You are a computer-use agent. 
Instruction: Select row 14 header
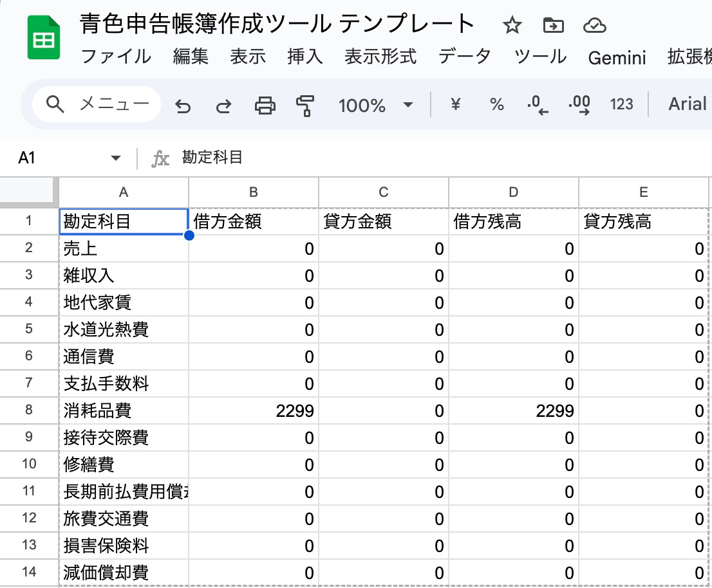pyautogui.click(x=29, y=572)
